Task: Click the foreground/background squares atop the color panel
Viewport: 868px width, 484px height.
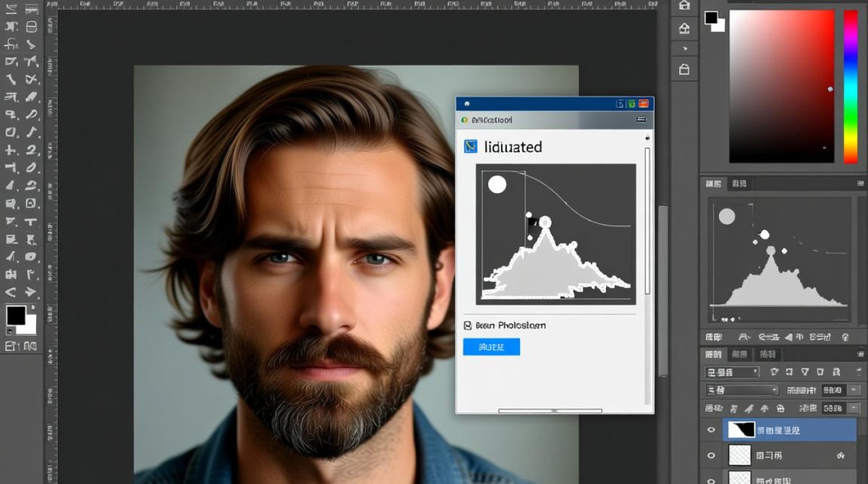Action: (x=714, y=21)
